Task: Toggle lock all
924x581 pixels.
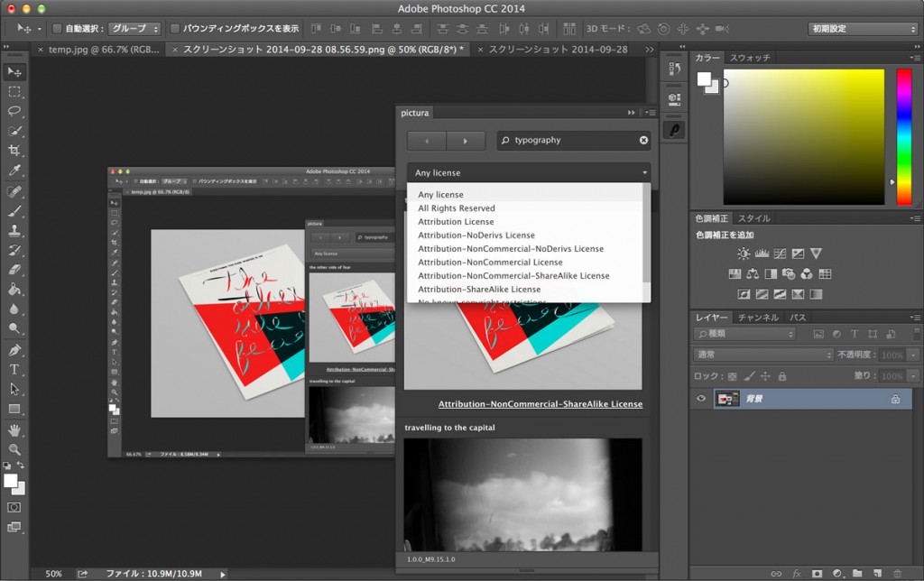Action: [782, 376]
